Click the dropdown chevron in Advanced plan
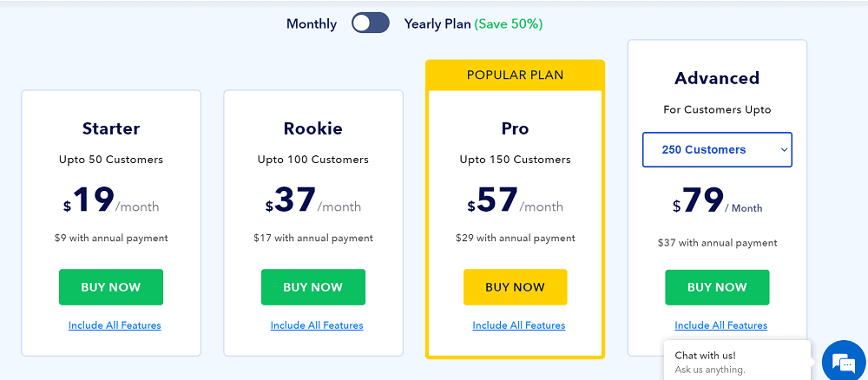 [x=784, y=149]
